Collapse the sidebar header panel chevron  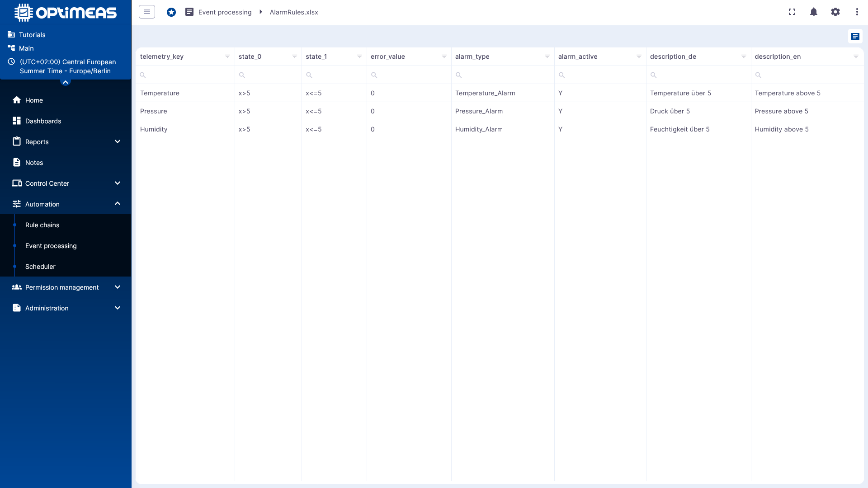[66, 82]
